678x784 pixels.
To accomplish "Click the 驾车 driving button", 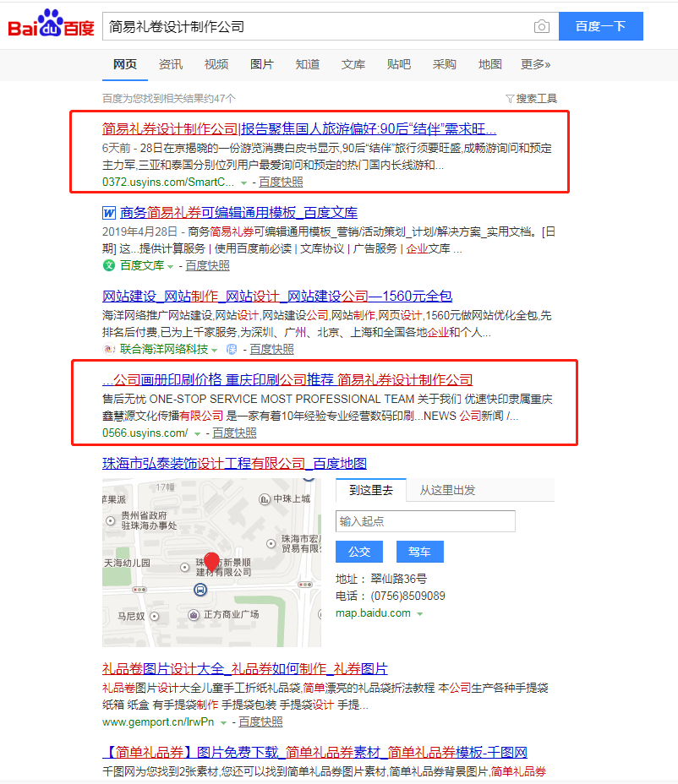I will coord(420,552).
